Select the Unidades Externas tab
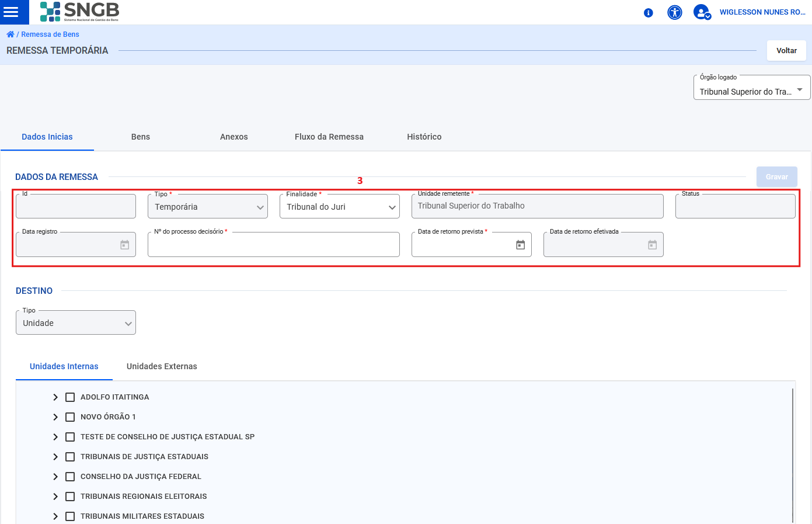This screenshot has width=812, height=524. point(162,366)
